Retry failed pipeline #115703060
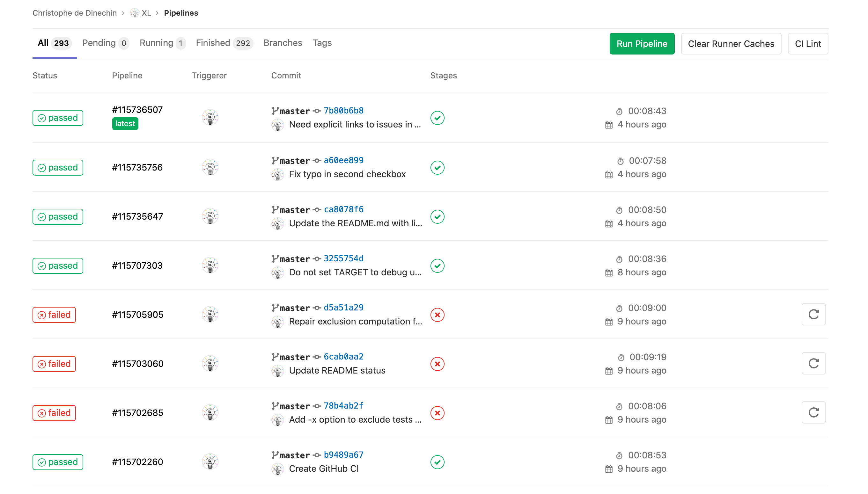This screenshot has height=494, width=868. coord(813,363)
